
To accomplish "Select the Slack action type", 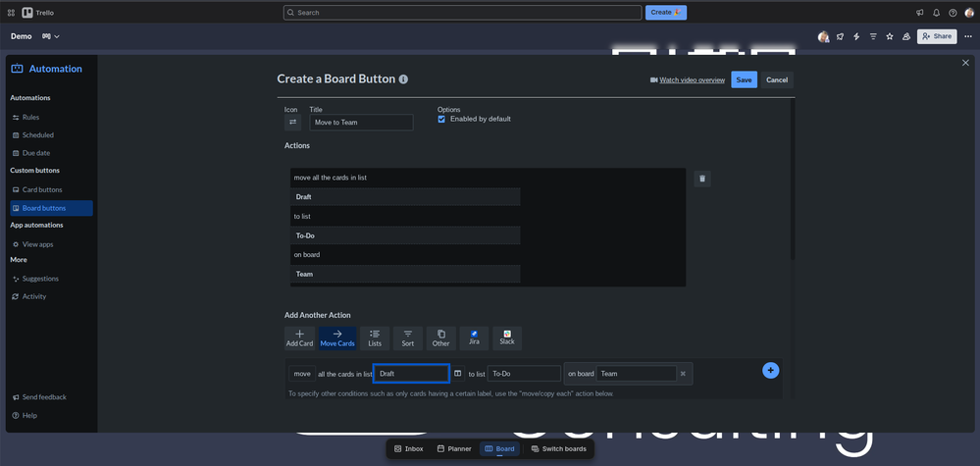I will [x=507, y=337].
